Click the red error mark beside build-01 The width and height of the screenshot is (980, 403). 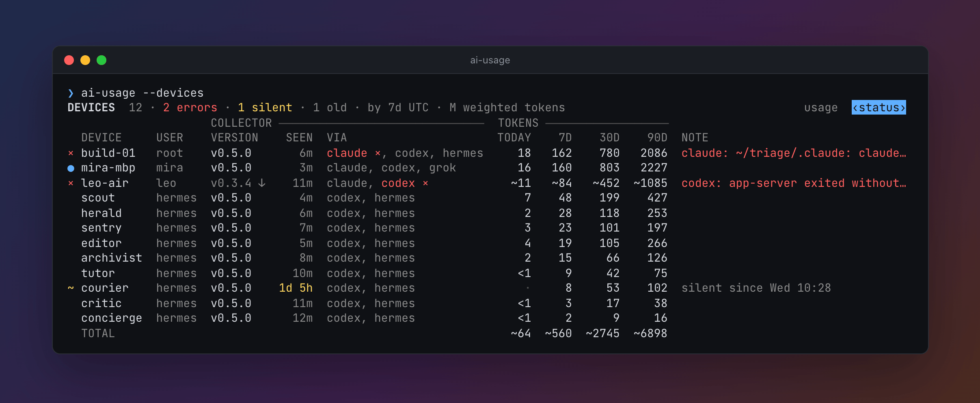(x=71, y=153)
